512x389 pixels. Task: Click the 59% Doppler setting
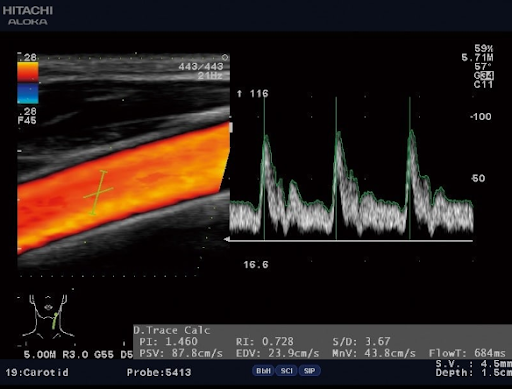click(483, 49)
